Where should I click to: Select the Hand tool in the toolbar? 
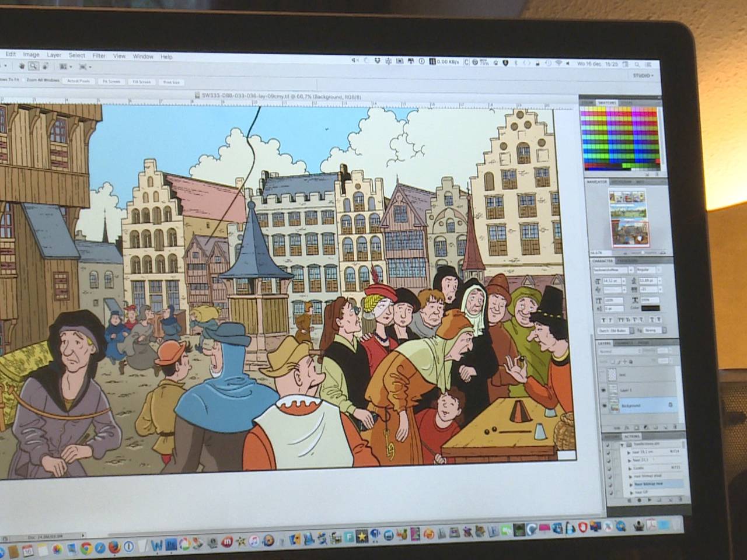[x=22, y=66]
